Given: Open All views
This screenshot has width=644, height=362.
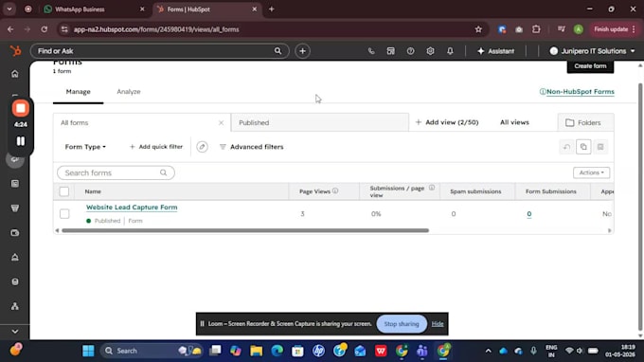Looking at the screenshot, I should 514,122.
